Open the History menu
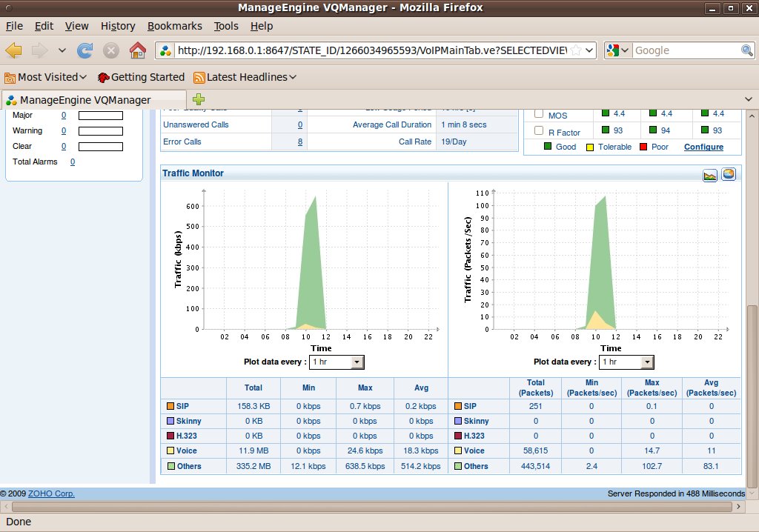Image resolution: width=759 pixels, height=532 pixels. (118, 26)
